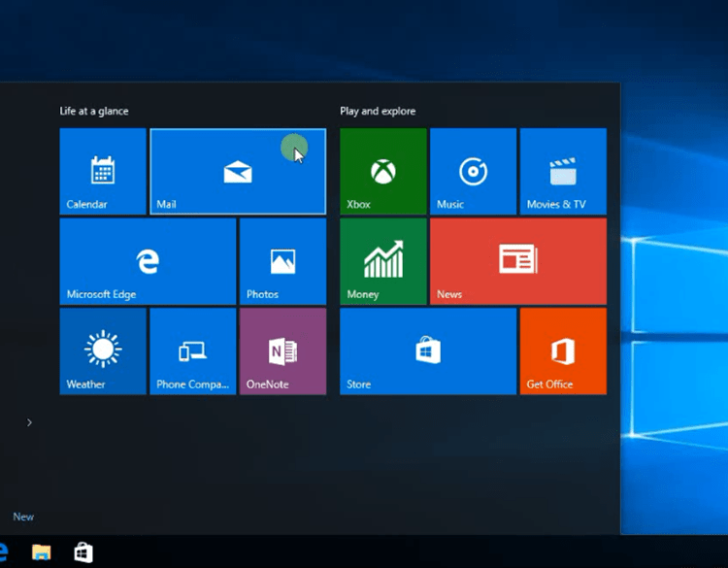This screenshot has width=728, height=568.
Task: Open the OneNote tile
Action: (x=282, y=351)
